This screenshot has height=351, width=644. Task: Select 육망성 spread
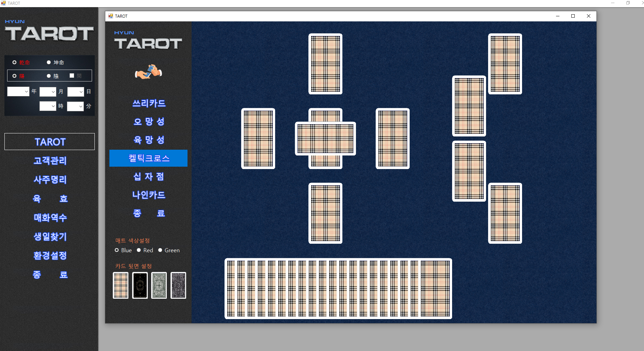[148, 140]
